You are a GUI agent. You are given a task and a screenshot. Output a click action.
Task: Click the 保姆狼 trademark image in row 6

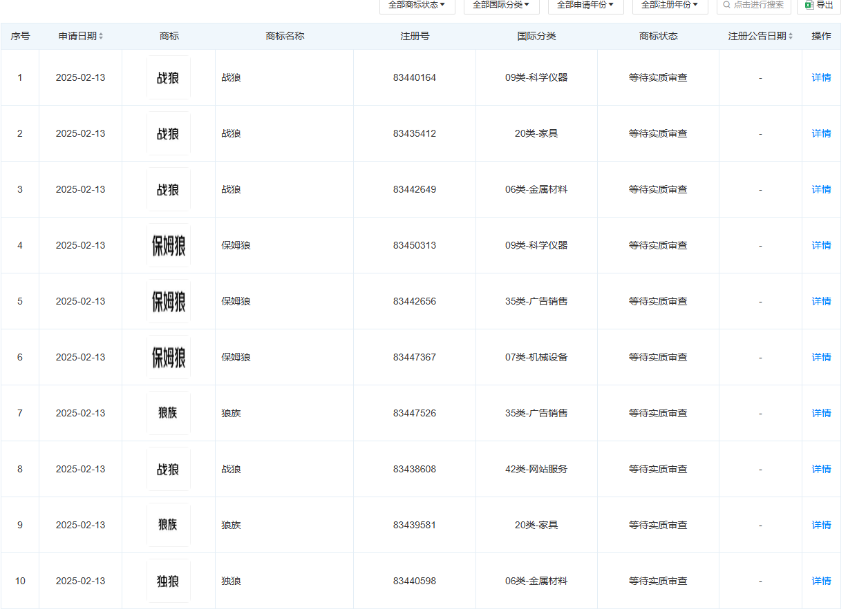(x=169, y=357)
